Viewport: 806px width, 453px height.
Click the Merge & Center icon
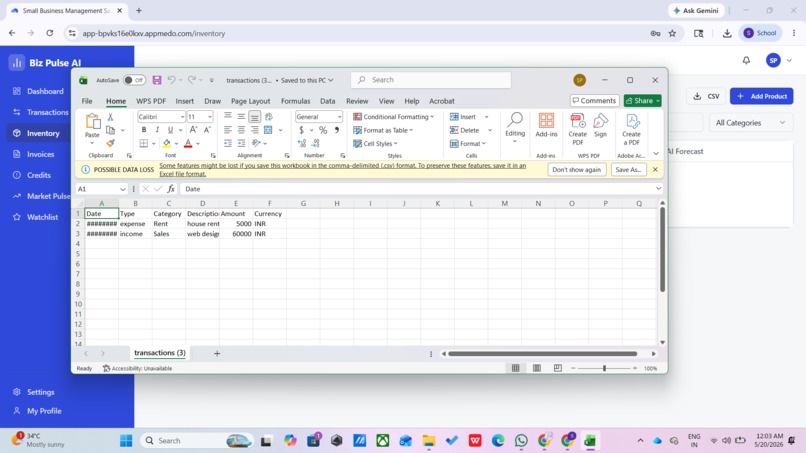point(268,130)
